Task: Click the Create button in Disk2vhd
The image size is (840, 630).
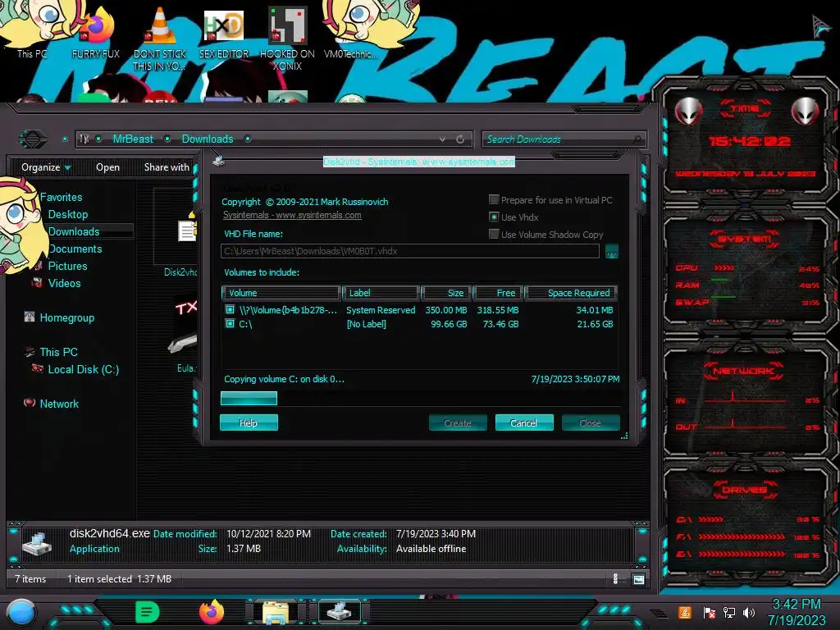Action: pyautogui.click(x=458, y=422)
